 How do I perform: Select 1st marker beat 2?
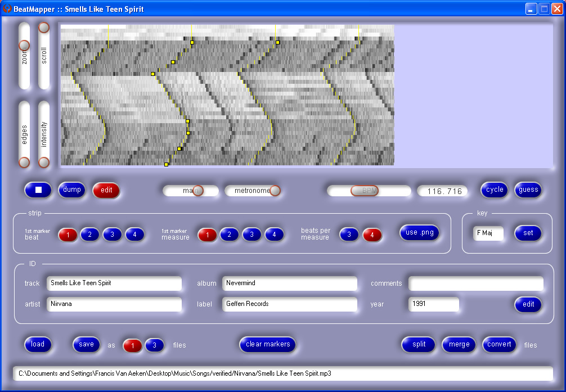(x=90, y=235)
